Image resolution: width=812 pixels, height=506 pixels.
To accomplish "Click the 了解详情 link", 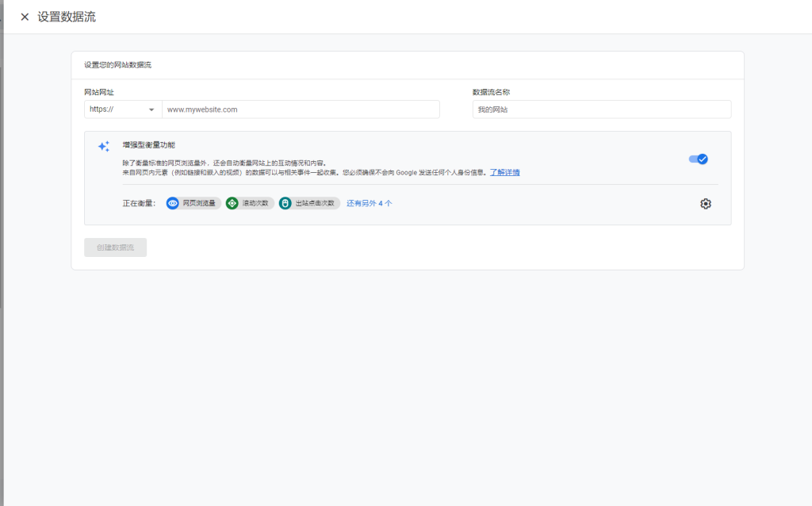I will pyautogui.click(x=504, y=172).
